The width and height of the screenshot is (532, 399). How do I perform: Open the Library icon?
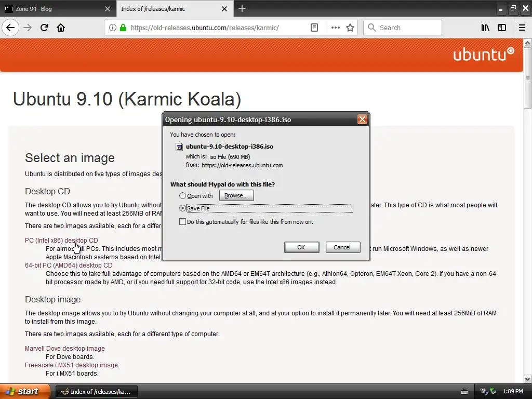pyautogui.click(x=485, y=28)
